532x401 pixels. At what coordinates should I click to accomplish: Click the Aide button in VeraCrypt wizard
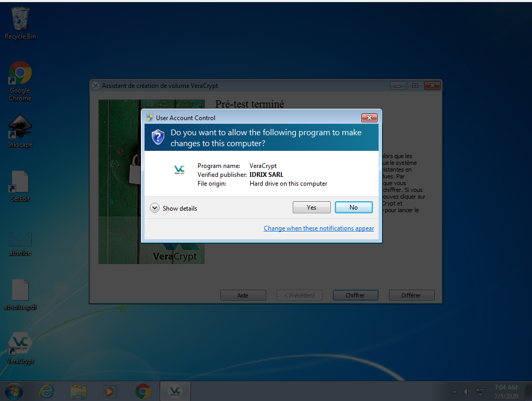click(243, 295)
